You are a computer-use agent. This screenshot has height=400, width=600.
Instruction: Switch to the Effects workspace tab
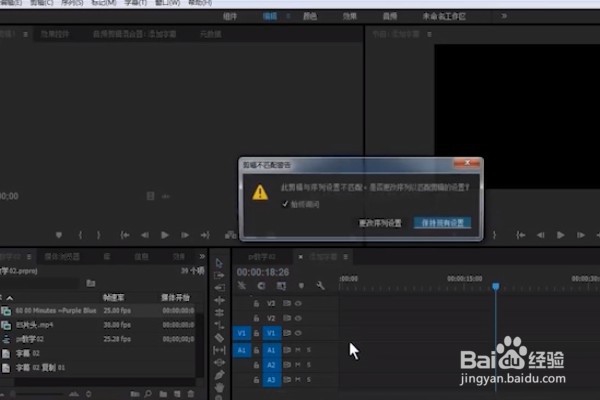pos(350,16)
